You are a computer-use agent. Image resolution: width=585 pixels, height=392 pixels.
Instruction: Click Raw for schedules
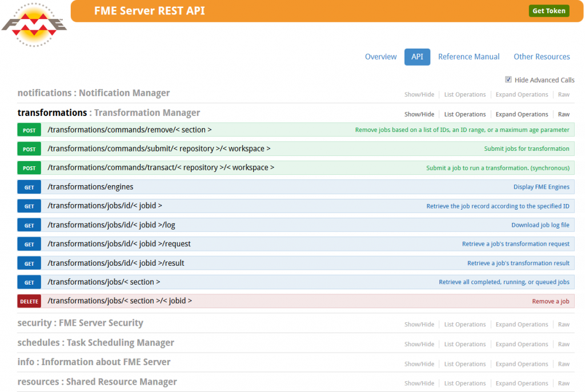pyautogui.click(x=564, y=344)
